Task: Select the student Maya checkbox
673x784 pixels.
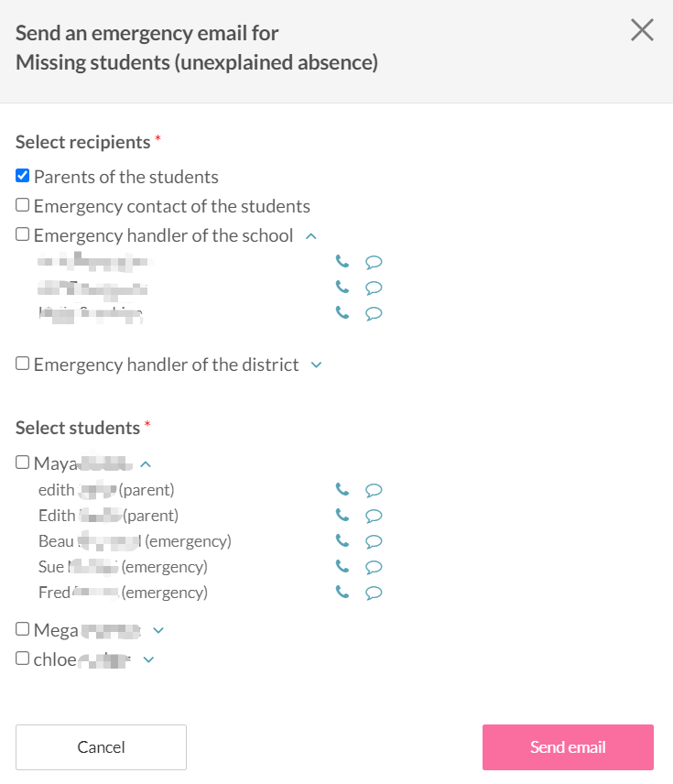Action: 23,463
